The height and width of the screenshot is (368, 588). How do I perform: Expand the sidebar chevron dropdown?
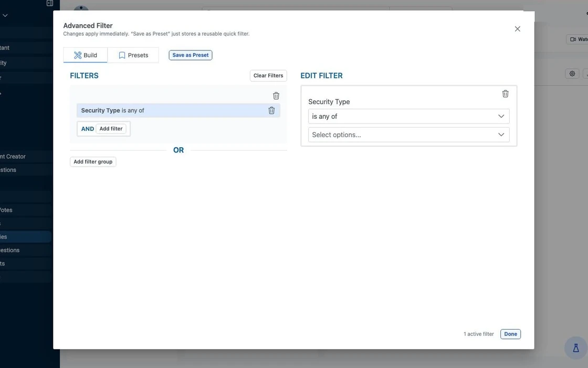point(5,15)
